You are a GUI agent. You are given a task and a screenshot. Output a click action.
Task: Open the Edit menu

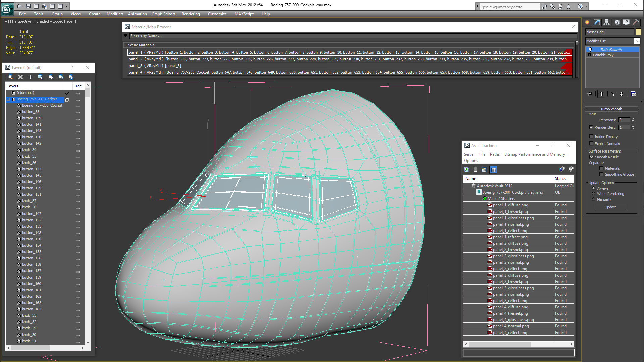(x=22, y=14)
